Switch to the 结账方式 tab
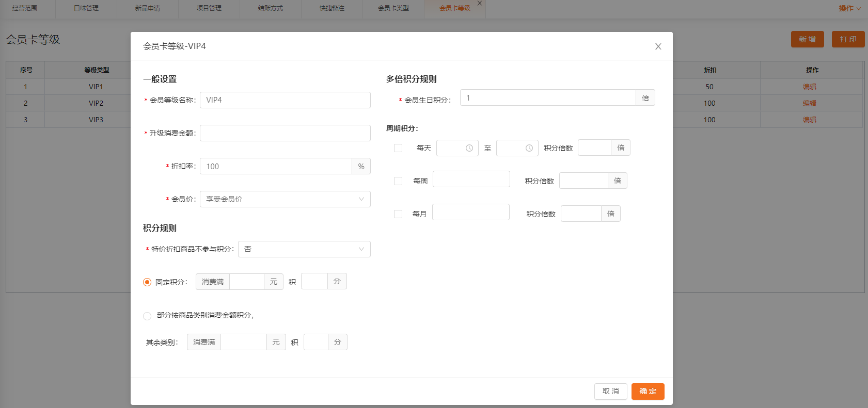This screenshot has height=408, width=868. (271, 8)
